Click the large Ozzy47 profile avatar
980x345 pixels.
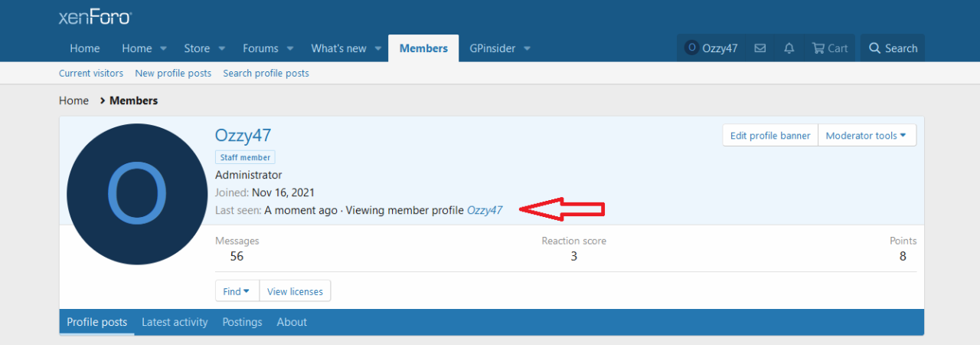click(x=138, y=194)
